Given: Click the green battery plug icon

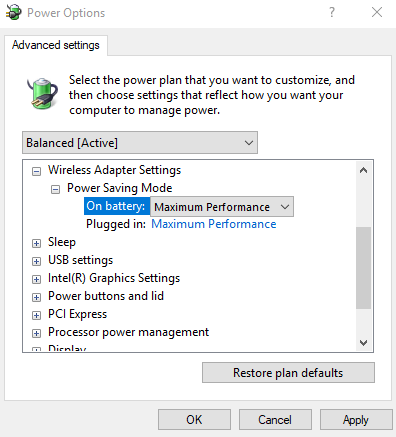Looking at the screenshot, I should coord(42,93).
